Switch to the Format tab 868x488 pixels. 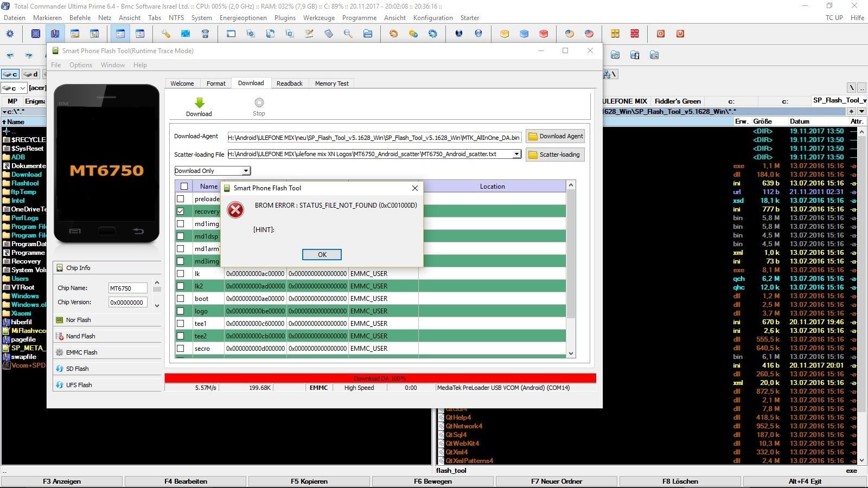point(216,84)
